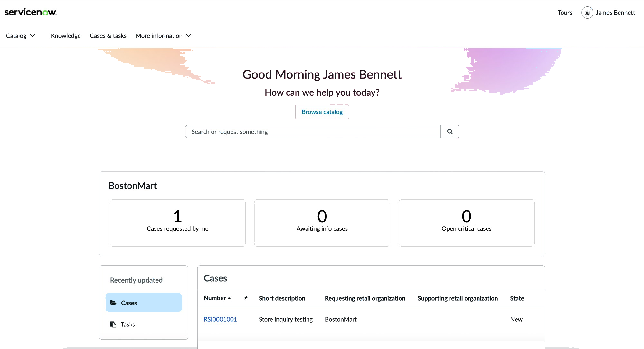Screen dimensions: 644x349
Task: Expand the Catalog dropdown menu
Action: [21, 36]
